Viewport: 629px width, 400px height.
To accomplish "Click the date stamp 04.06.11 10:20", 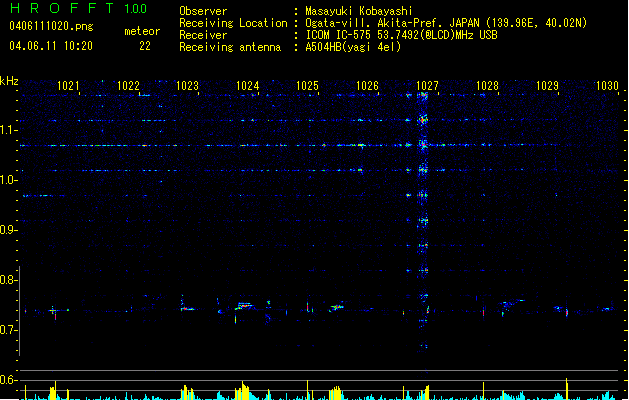I will (51, 46).
